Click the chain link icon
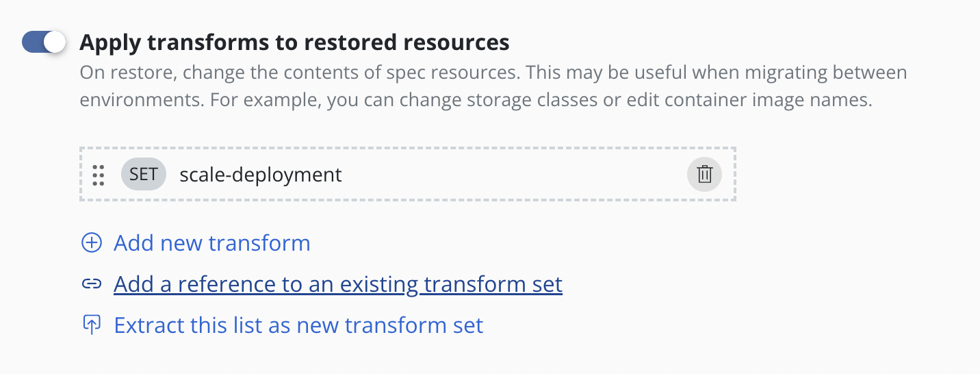The height and width of the screenshot is (374, 980). [91, 284]
